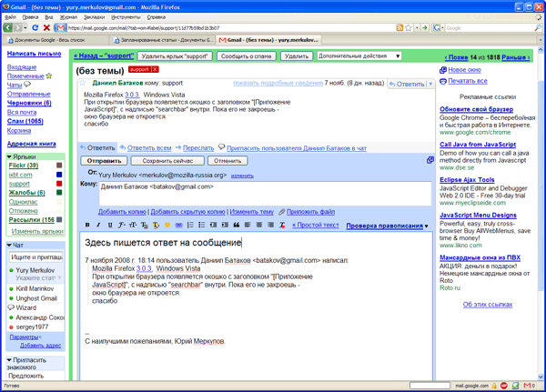Screen dimensions: 546x392
Task: Subscribe via the RSS feed icon
Action: (x=399, y=28)
